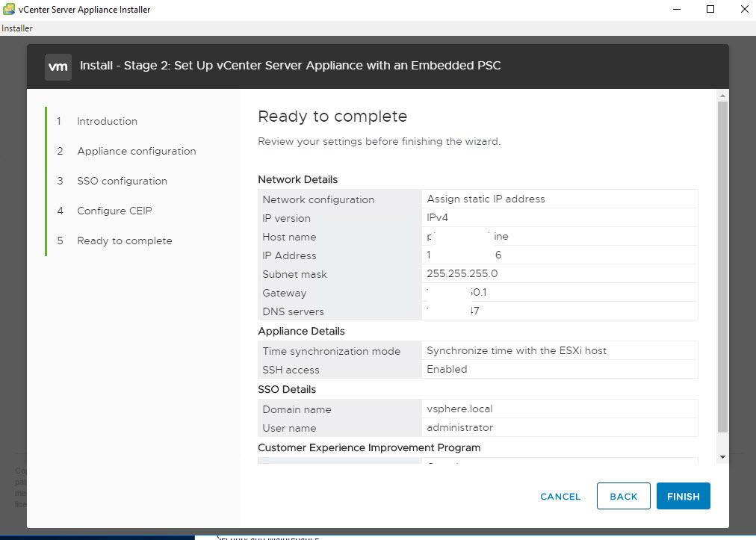Click the vCenter installer icon in title bar
The width and height of the screenshot is (756, 540).
(9, 10)
